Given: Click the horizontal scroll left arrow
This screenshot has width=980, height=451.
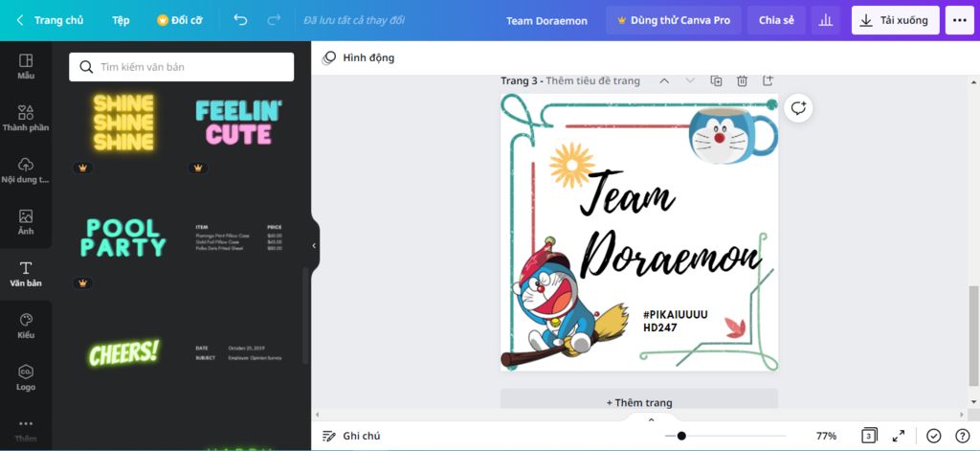Looking at the screenshot, I should pos(318,415).
